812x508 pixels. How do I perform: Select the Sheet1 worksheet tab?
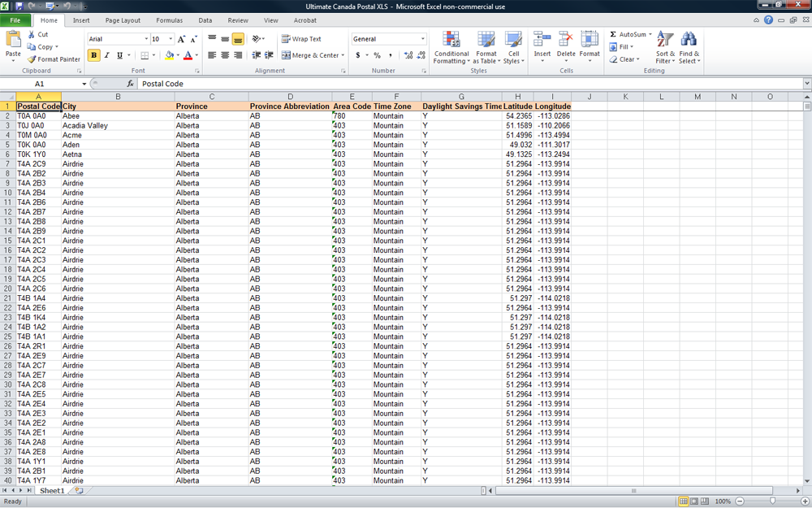click(52, 490)
